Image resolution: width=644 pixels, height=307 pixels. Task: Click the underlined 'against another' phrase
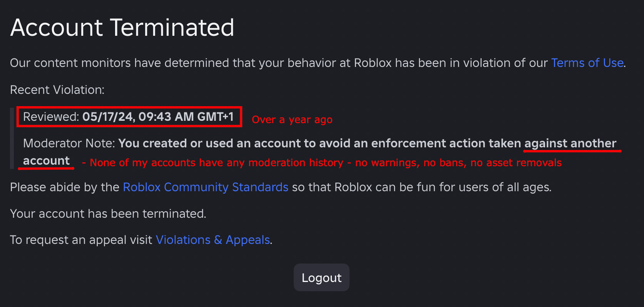point(570,143)
